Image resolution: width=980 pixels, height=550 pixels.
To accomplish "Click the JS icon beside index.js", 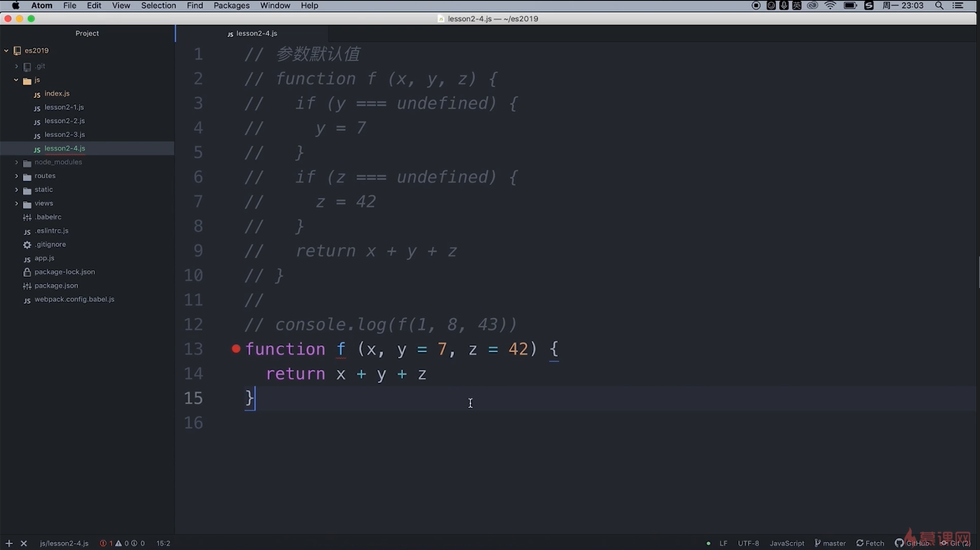I will point(37,94).
